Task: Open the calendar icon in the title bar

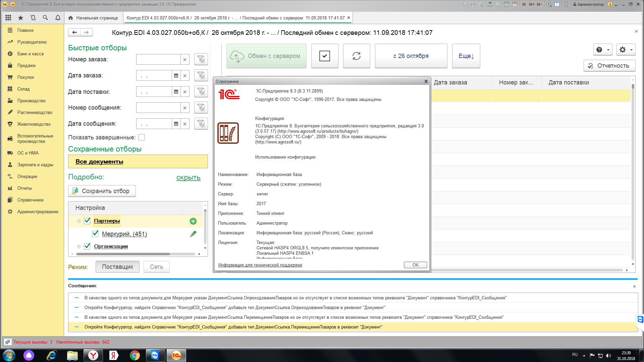Action: pos(515,4)
